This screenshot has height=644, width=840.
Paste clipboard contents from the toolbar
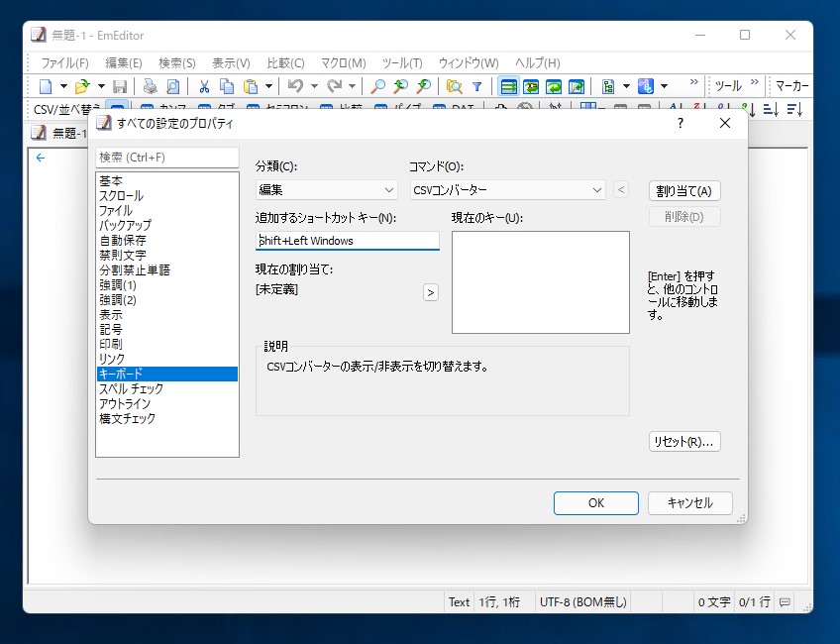251,87
